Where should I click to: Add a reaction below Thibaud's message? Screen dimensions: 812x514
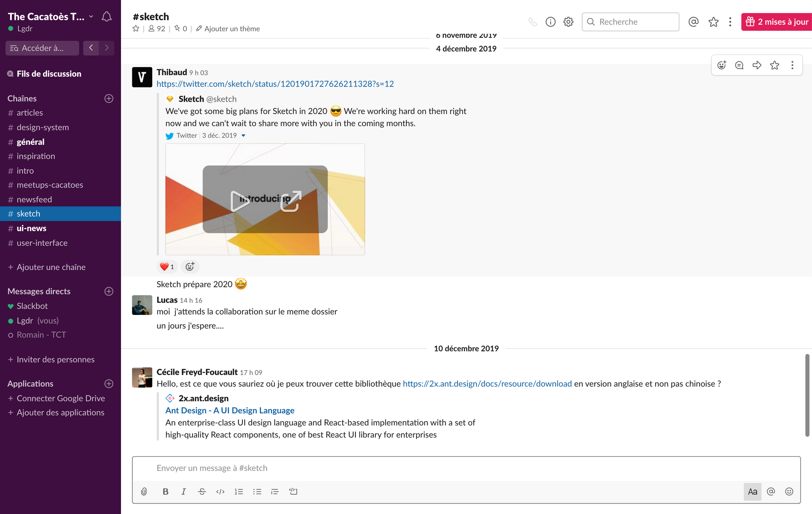tap(190, 267)
